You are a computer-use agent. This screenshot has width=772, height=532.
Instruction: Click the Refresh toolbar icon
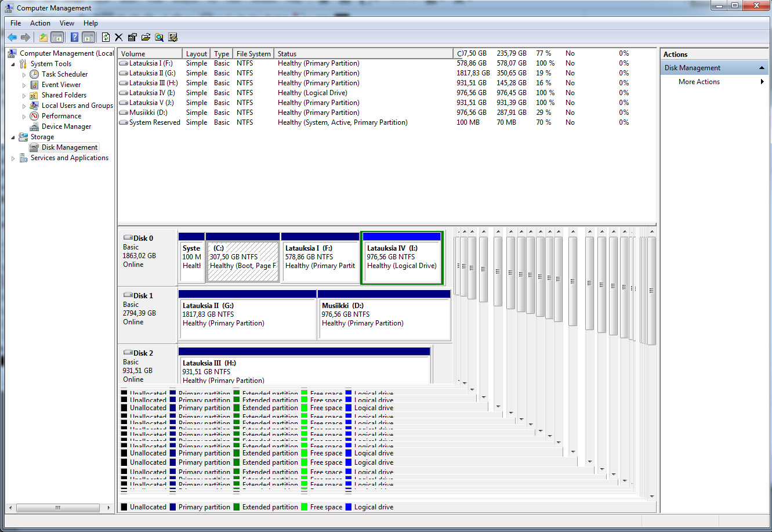click(106, 38)
